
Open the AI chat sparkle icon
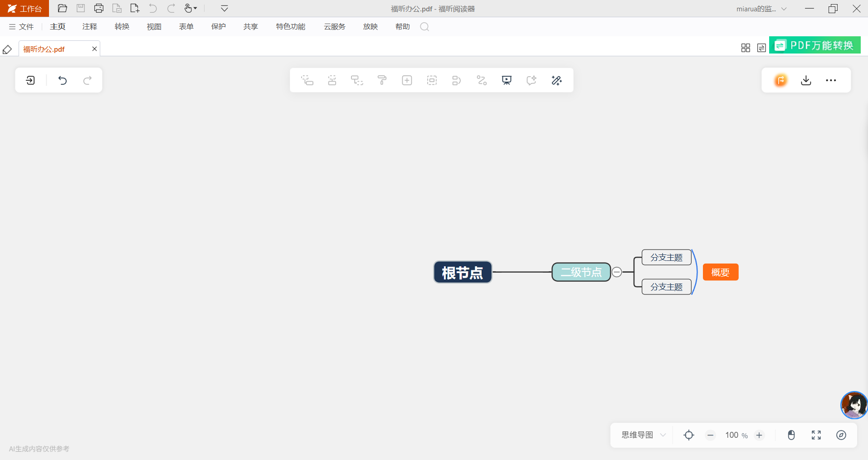click(x=532, y=80)
